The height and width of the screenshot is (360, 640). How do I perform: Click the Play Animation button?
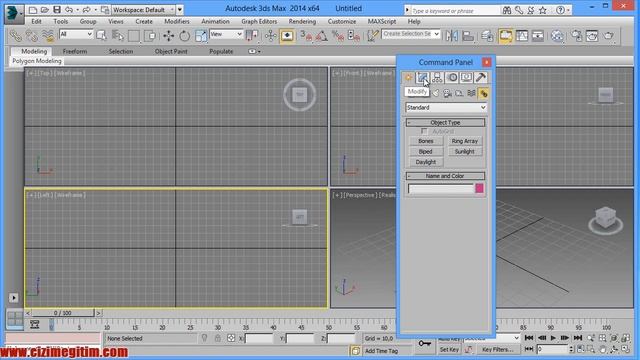point(553,338)
